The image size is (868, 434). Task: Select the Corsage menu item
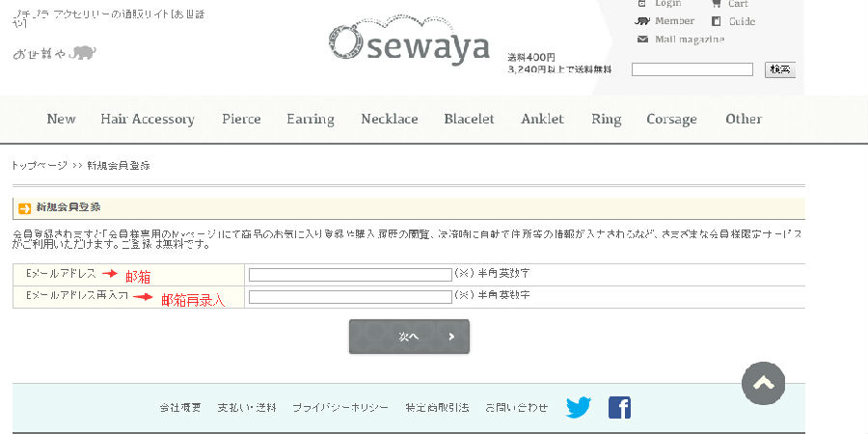pos(671,120)
